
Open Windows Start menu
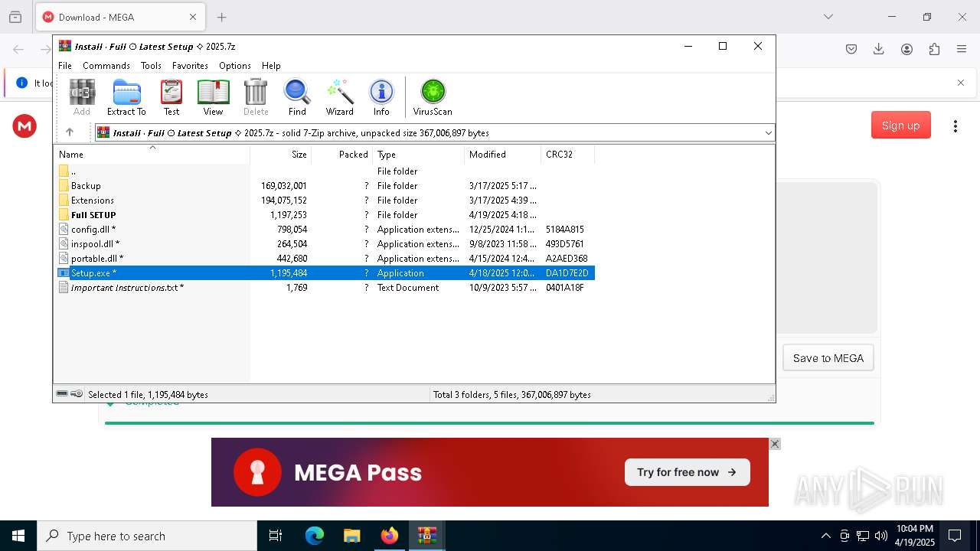[x=18, y=536]
